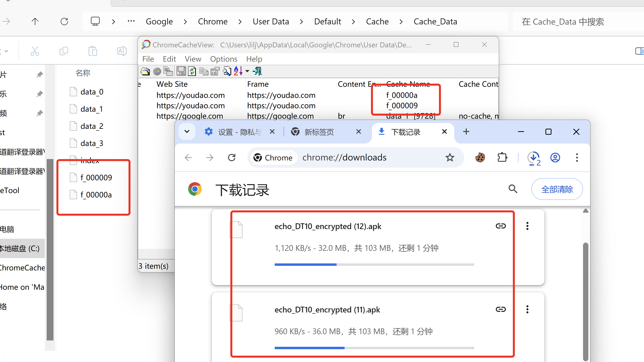This screenshot has height=362, width=644.
Task: Open more actions for echo_DT10_encrypted (11).apk
Action: pyautogui.click(x=527, y=310)
